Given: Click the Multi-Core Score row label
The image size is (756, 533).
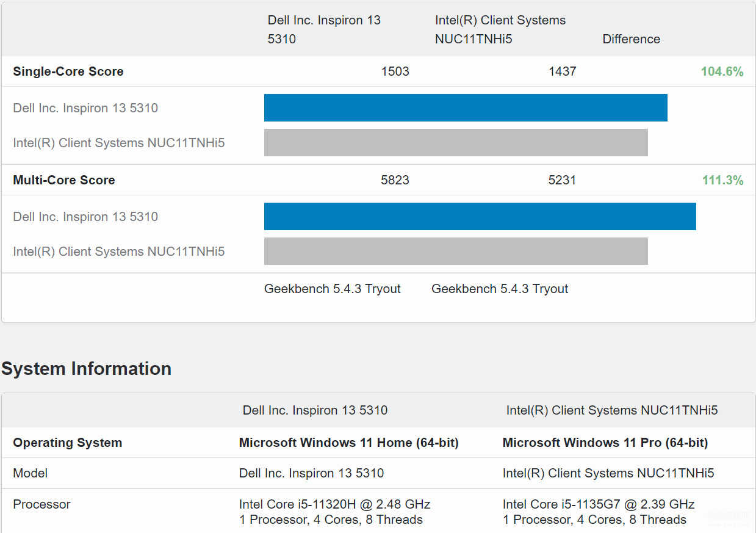Looking at the screenshot, I should [x=63, y=180].
